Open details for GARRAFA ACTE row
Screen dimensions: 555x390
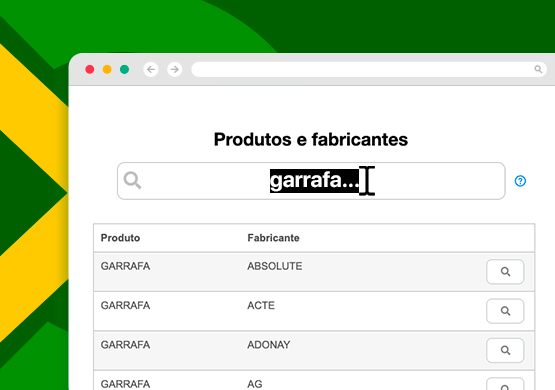click(x=505, y=311)
